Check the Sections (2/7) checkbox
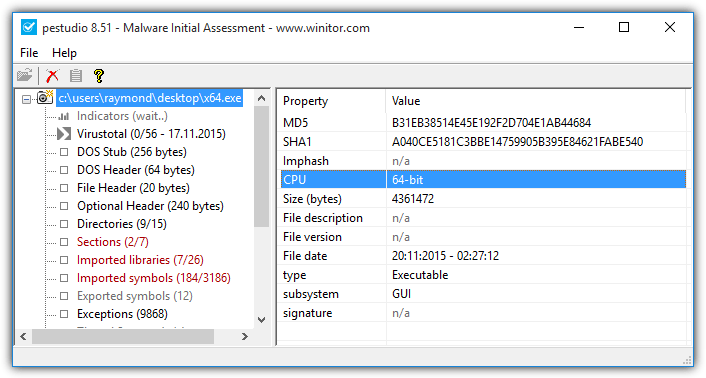Viewport: 706px width, 378px height. click(x=64, y=242)
